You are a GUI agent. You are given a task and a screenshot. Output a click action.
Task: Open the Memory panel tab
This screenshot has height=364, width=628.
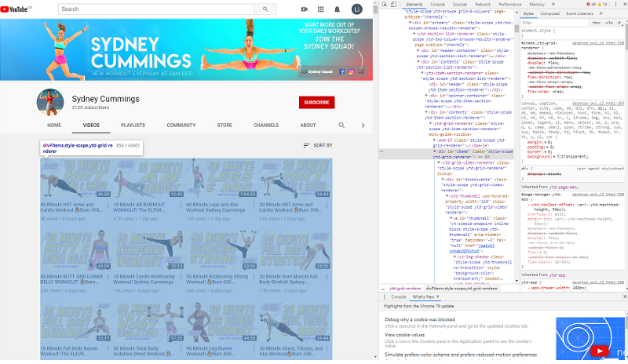point(537,5)
